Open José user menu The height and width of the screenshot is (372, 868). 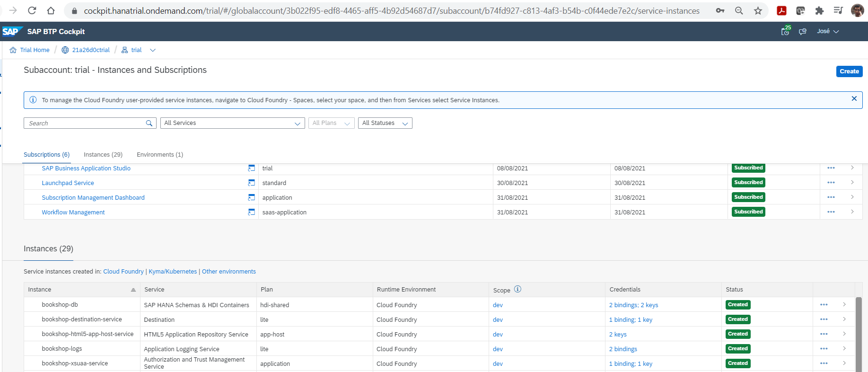(828, 31)
